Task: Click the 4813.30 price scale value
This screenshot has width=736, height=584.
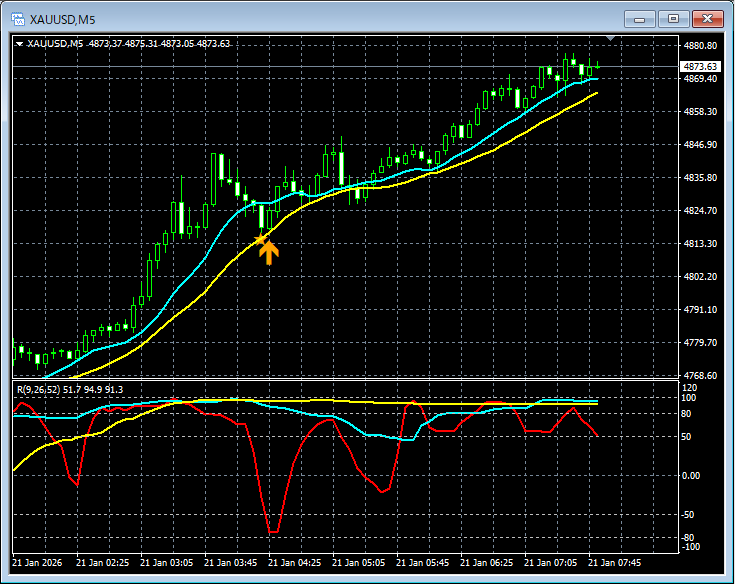Action: click(x=700, y=244)
